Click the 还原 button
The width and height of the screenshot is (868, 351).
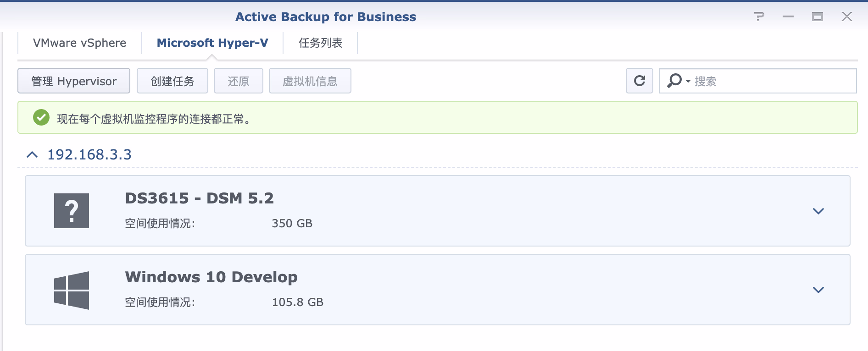[x=239, y=81]
